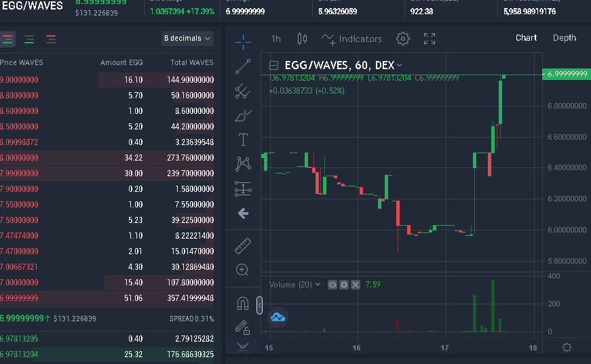Show bids-only order book view

[x=29, y=39]
